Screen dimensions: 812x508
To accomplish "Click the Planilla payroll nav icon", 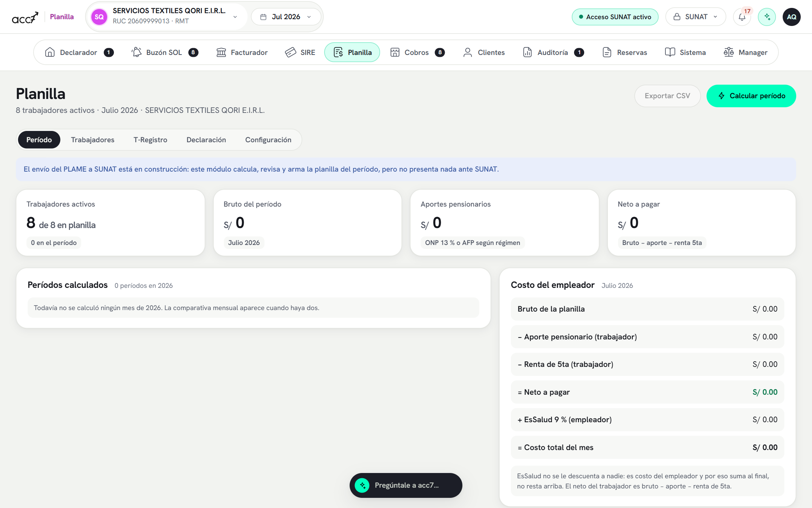I will click(338, 52).
